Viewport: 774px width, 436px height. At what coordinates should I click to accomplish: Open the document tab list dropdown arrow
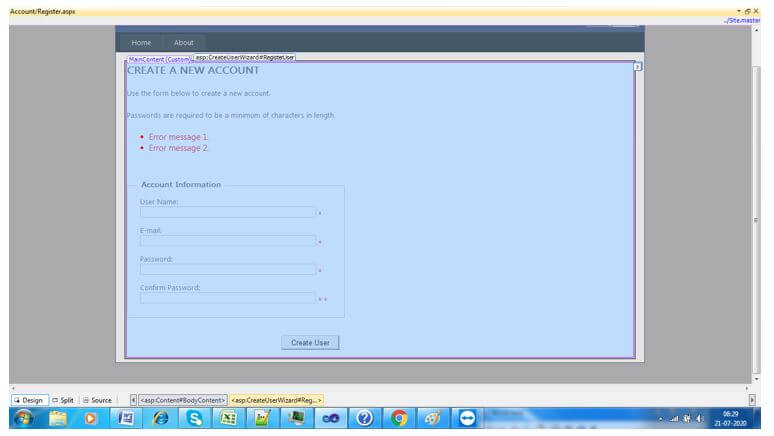[x=739, y=11]
